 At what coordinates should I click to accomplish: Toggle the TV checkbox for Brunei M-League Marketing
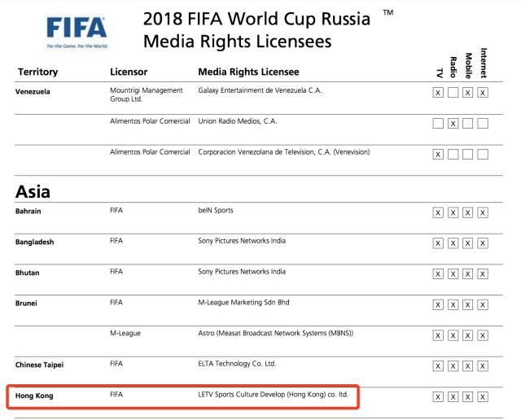coord(438,304)
